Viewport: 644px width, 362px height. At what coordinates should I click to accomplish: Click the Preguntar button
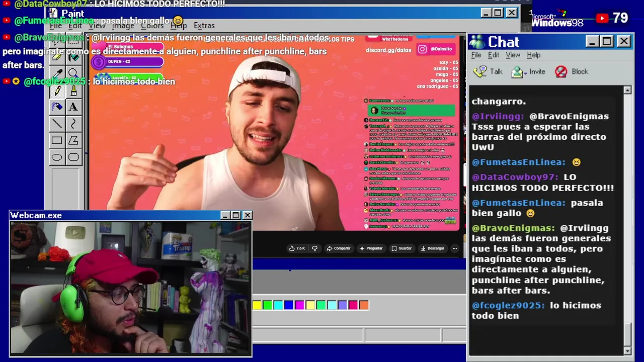[x=371, y=248]
